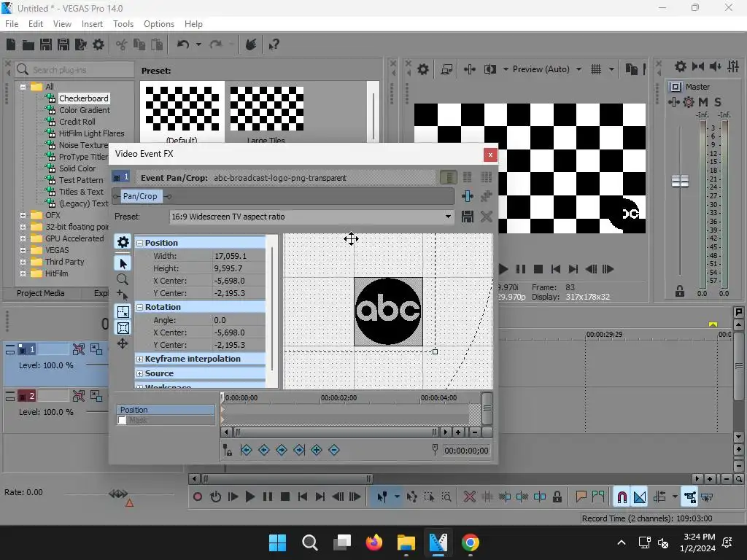
Task: Click the main transport Play button
Action: [x=249, y=497]
